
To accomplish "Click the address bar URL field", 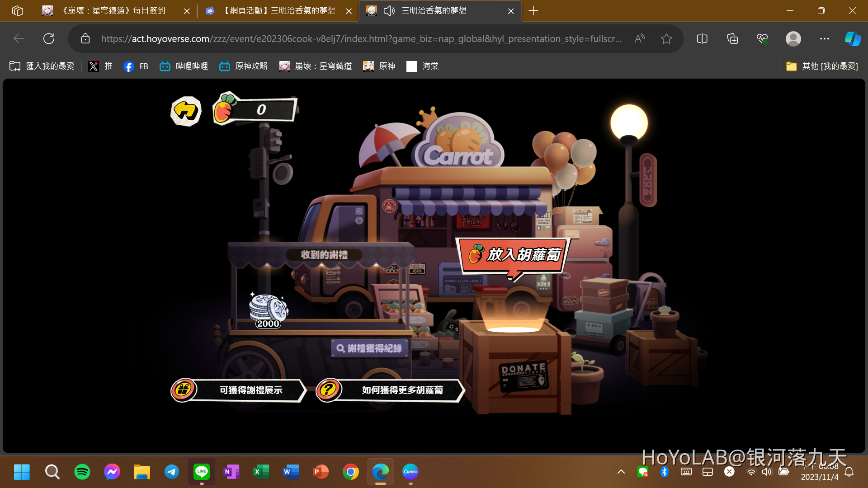I will (362, 39).
